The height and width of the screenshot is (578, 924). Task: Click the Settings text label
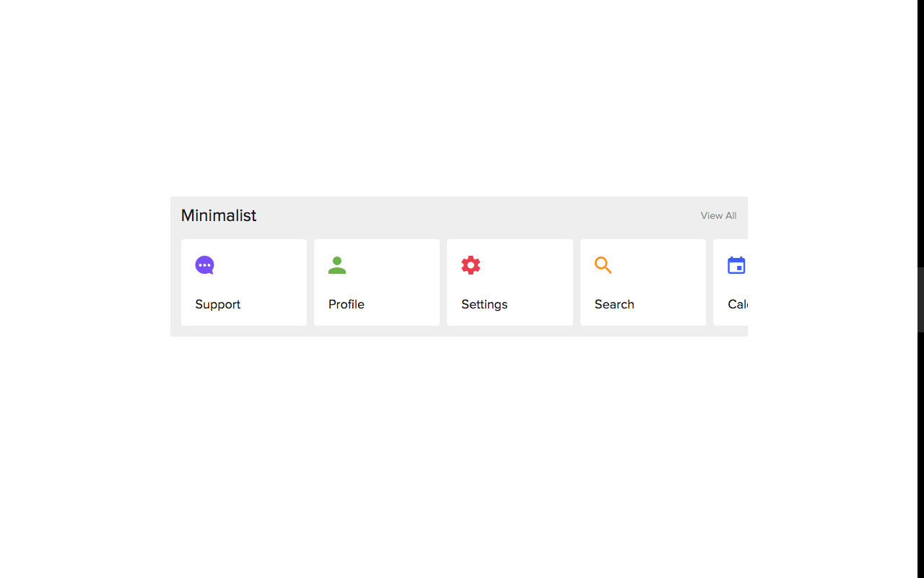point(484,304)
